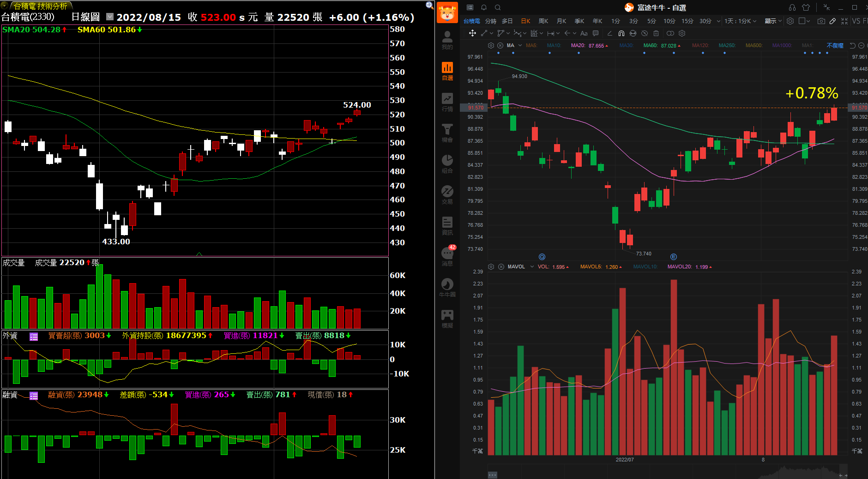Image resolution: width=868 pixels, height=479 pixels.
Task: Open the chart layout square dropdown
Action: pos(804,21)
